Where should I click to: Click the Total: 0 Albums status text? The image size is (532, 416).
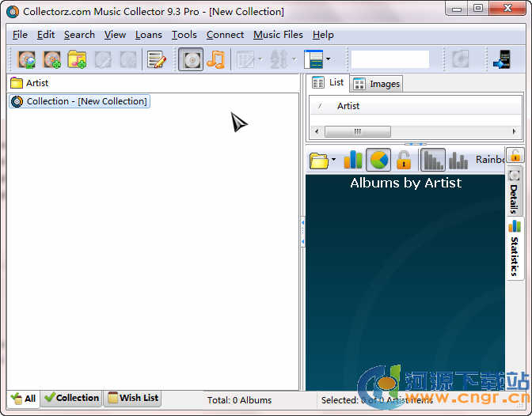240,400
